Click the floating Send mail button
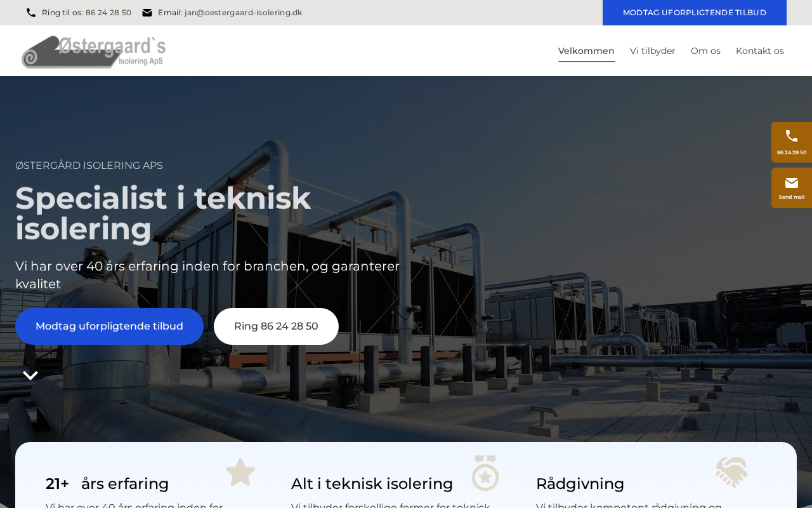812x508 pixels. click(x=792, y=188)
